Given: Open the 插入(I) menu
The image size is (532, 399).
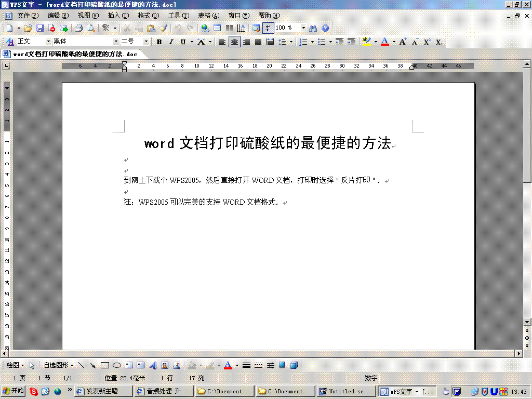Looking at the screenshot, I should tap(118, 16).
